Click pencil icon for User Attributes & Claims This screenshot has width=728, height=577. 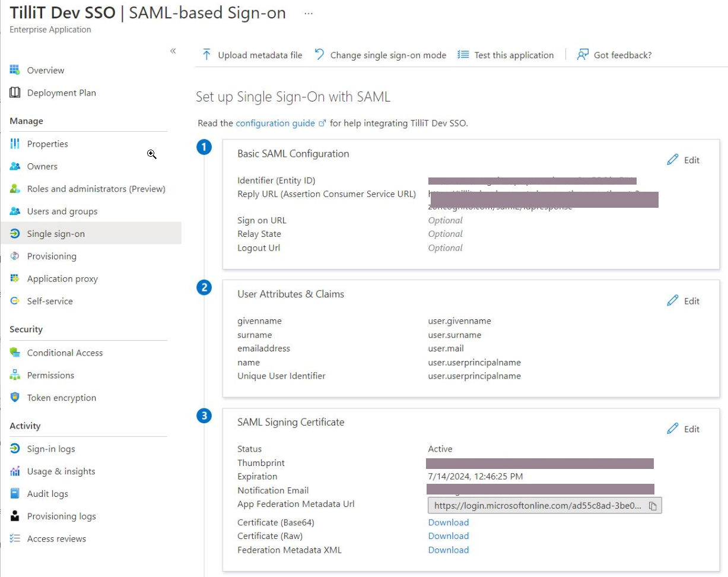[x=672, y=300]
